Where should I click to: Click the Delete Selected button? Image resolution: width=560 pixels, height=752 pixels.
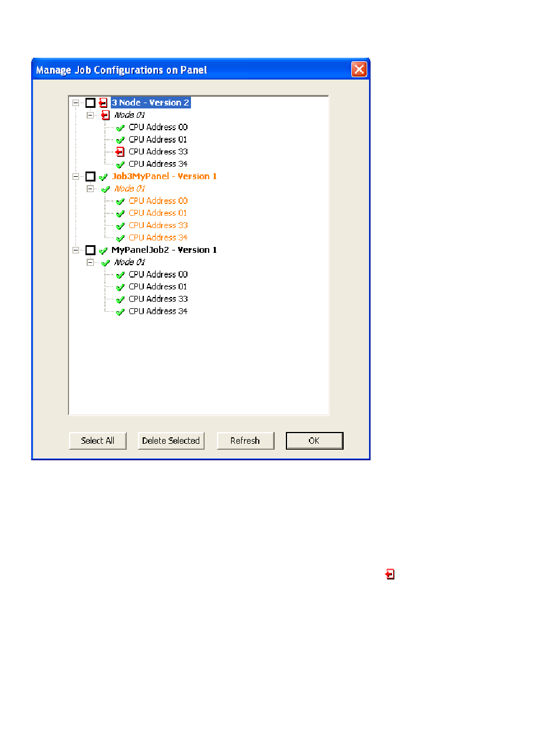171,441
